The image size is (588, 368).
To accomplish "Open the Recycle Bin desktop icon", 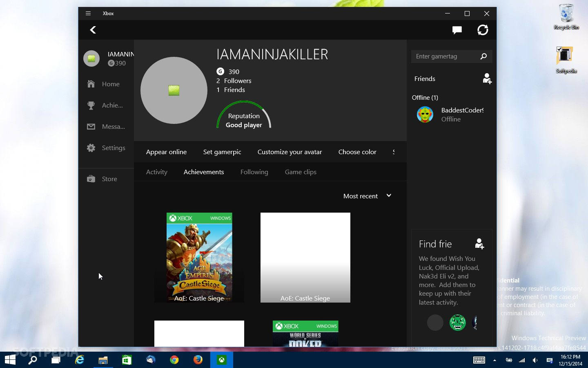I will [x=566, y=17].
